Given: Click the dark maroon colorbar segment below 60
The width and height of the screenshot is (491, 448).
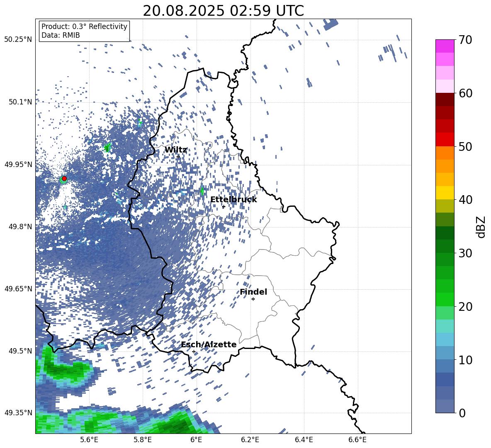Looking at the screenshot, I should [x=445, y=99].
